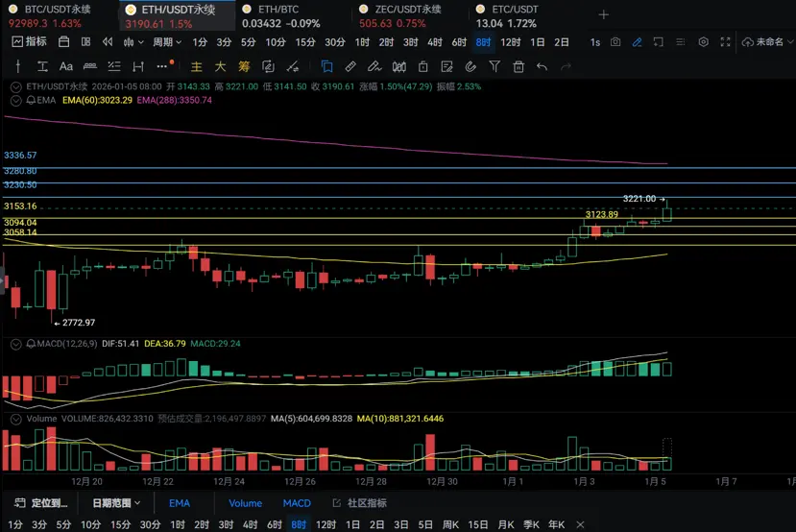
Task: Select the vertical line drawing tool
Action: coord(18,66)
